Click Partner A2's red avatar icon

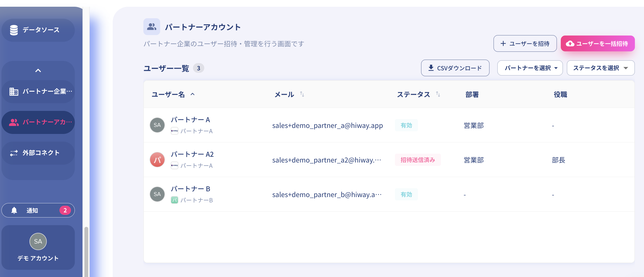coord(157,160)
